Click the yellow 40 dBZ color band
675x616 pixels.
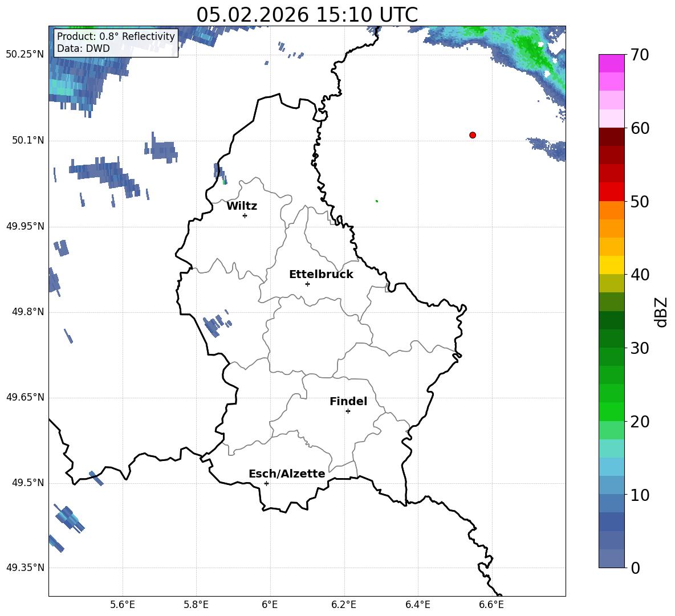point(611,265)
